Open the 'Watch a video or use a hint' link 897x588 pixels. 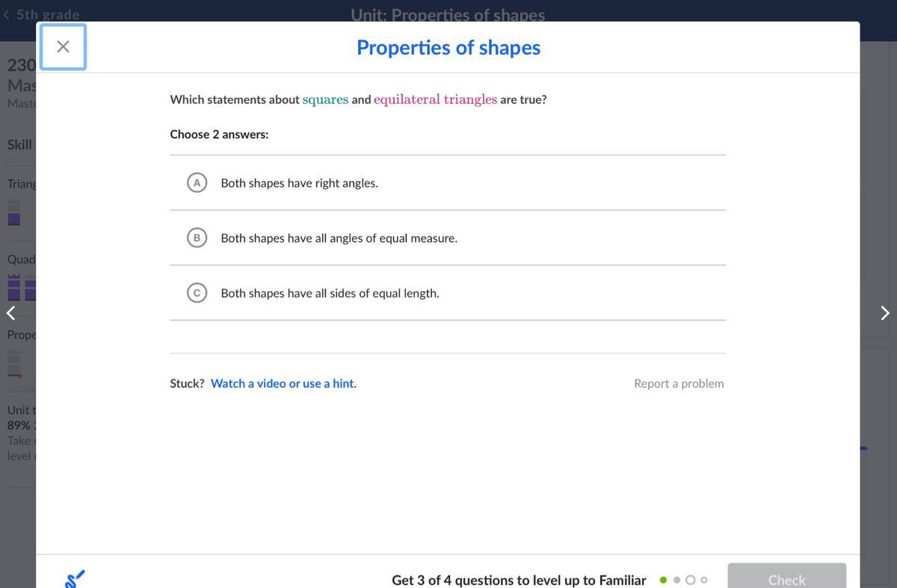tap(283, 383)
